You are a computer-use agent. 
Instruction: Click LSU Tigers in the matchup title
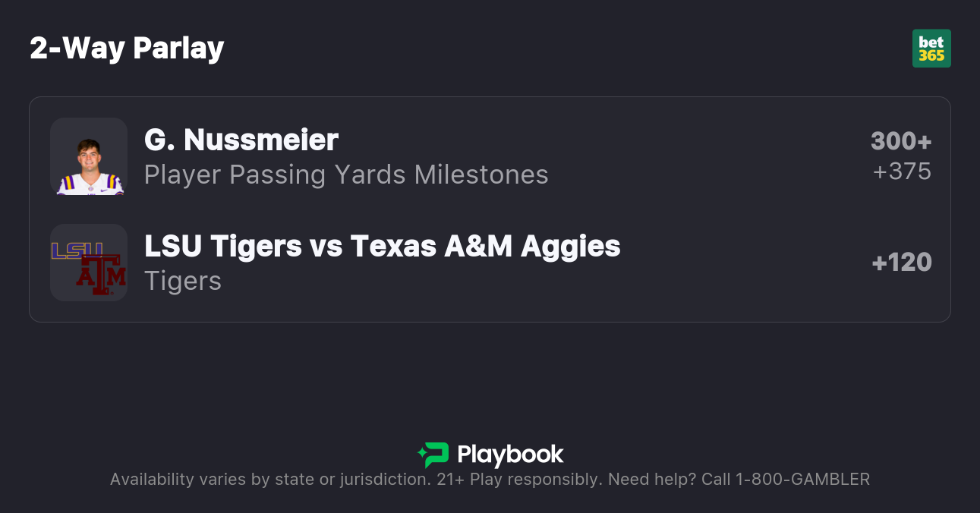click(223, 246)
